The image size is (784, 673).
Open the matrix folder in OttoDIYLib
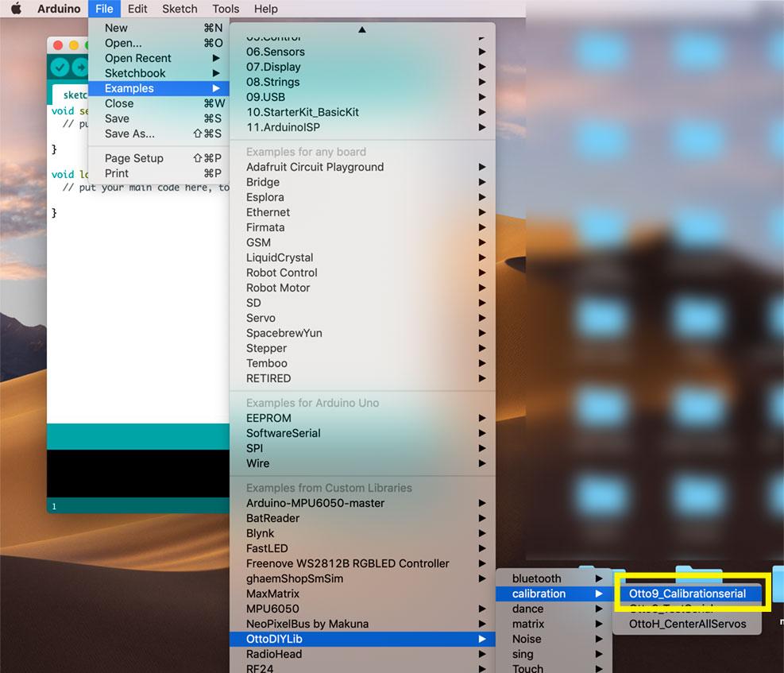point(554,624)
